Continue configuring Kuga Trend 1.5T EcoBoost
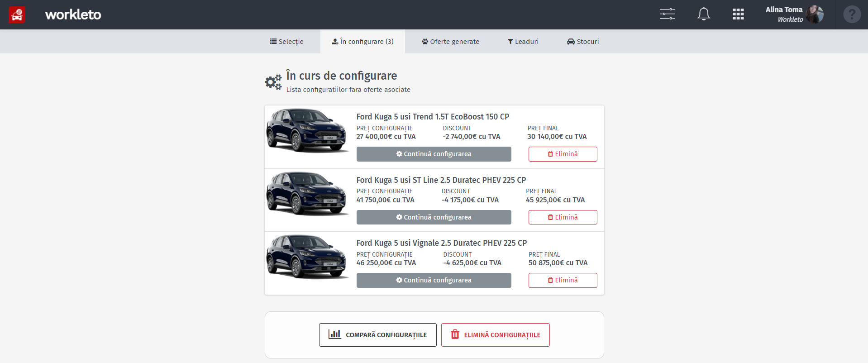Viewport: 868px width, 363px height. pos(434,154)
